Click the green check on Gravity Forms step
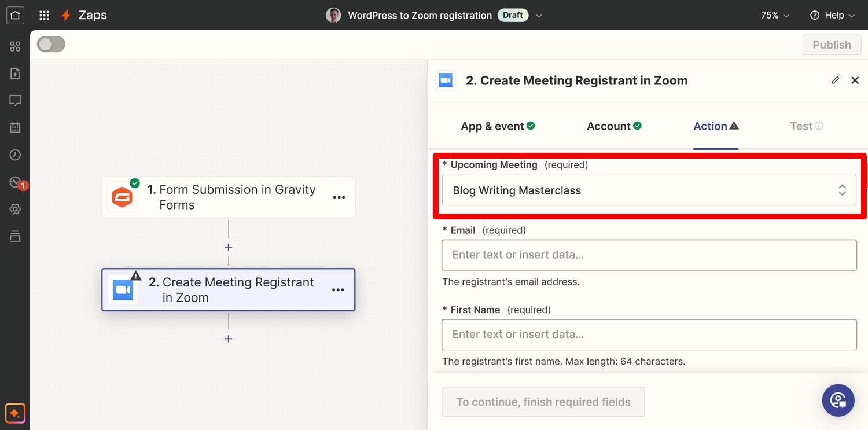 [135, 183]
